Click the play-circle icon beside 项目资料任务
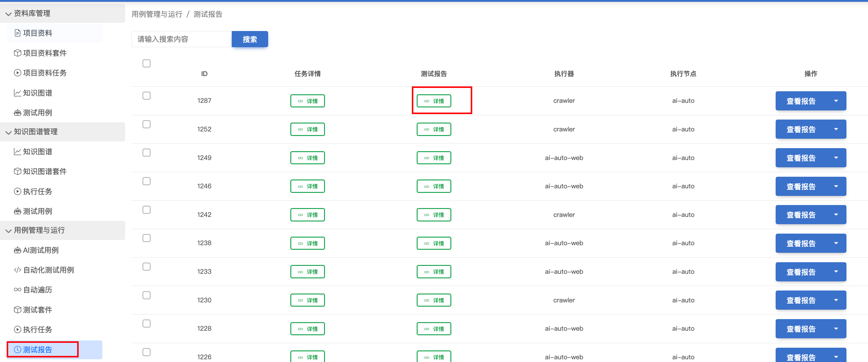 18,73
